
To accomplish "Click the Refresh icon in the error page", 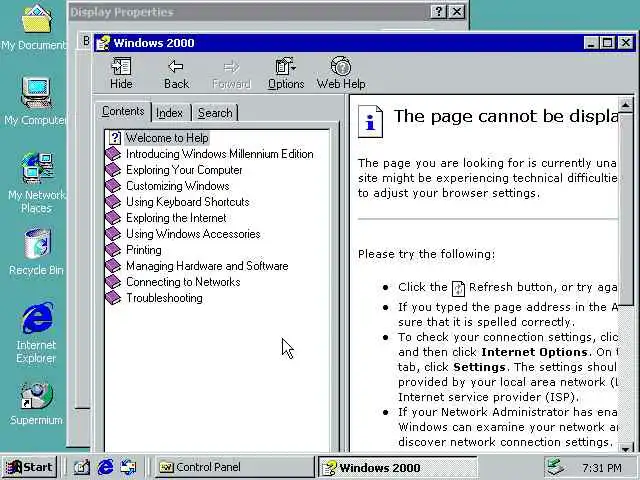I will (x=458, y=289).
